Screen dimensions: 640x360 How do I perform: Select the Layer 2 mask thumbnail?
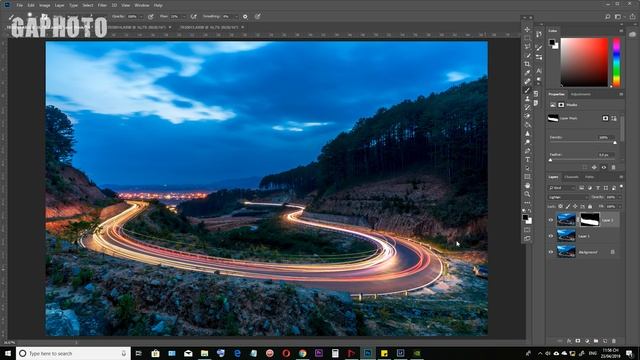click(x=590, y=220)
